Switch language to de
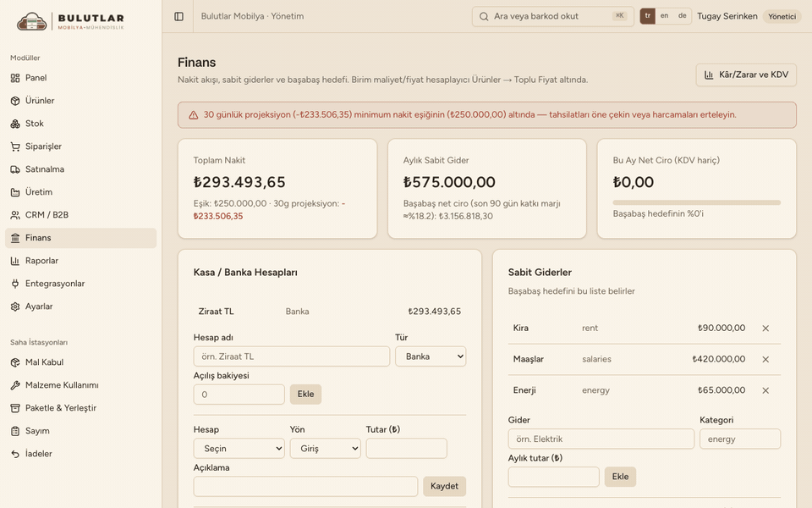This screenshot has width=812, height=508. pyautogui.click(x=683, y=16)
